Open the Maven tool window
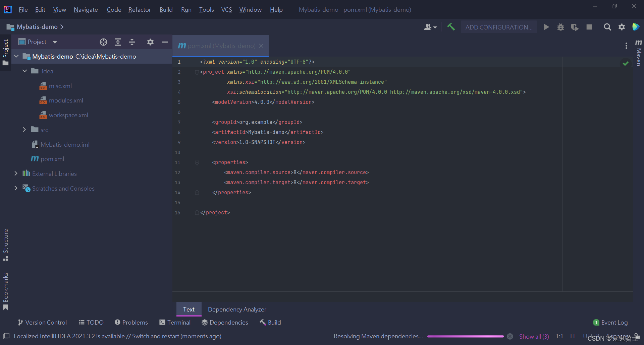Screen dimensions: 644x345 [x=639, y=52]
